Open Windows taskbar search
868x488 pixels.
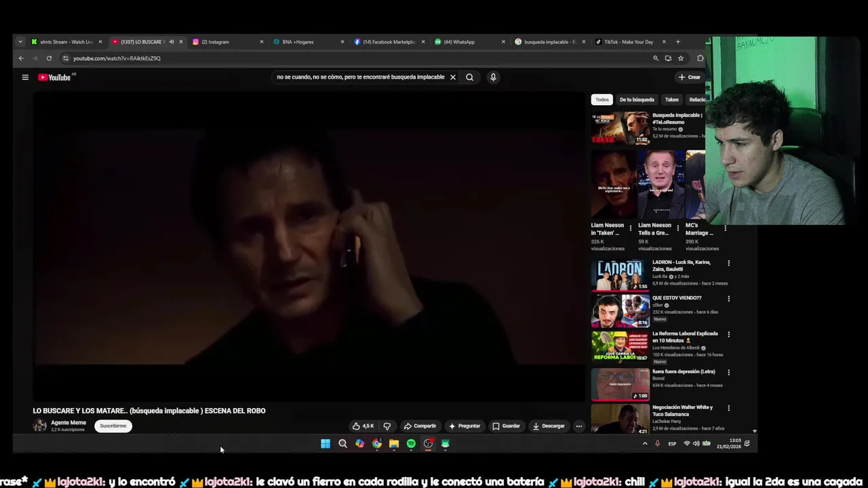pyautogui.click(x=342, y=444)
